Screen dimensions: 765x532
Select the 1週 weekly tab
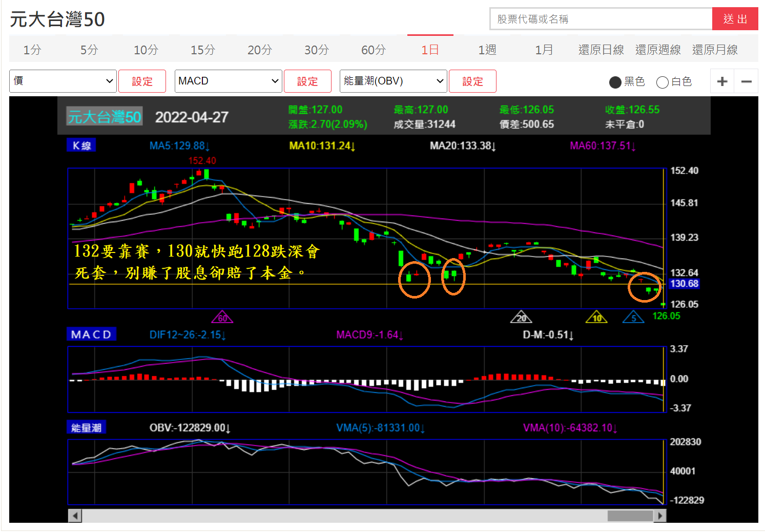coord(487,50)
